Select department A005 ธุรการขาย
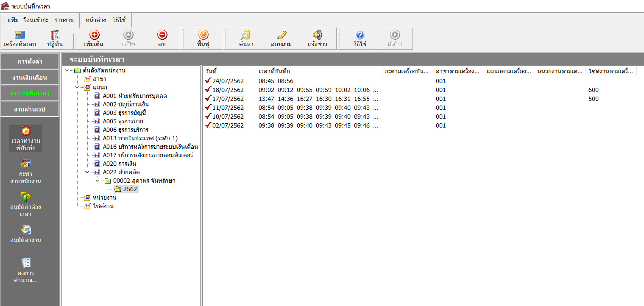Viewport: 644px width, 306px height. (x=119, y=121)
